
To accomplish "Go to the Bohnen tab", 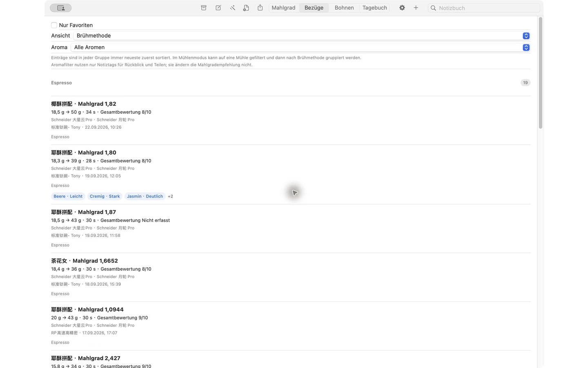I will (x=344, y=8).
